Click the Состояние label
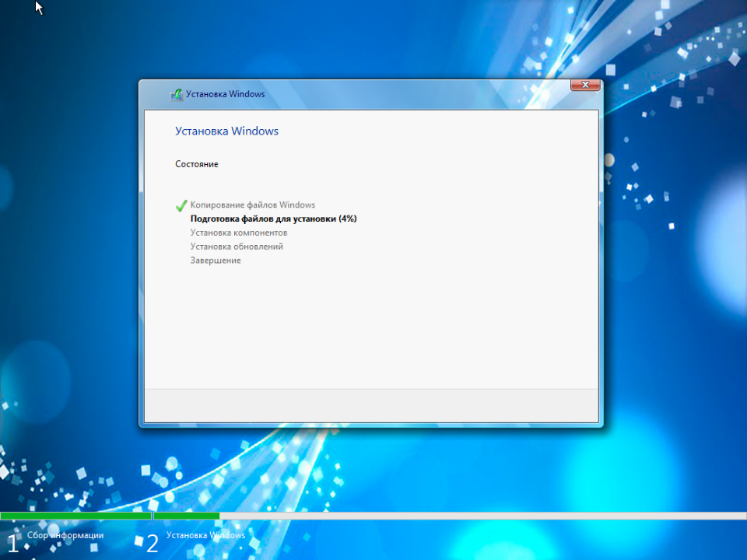The width and height of the screenshot is (747, 560). (x=197, y=164)
